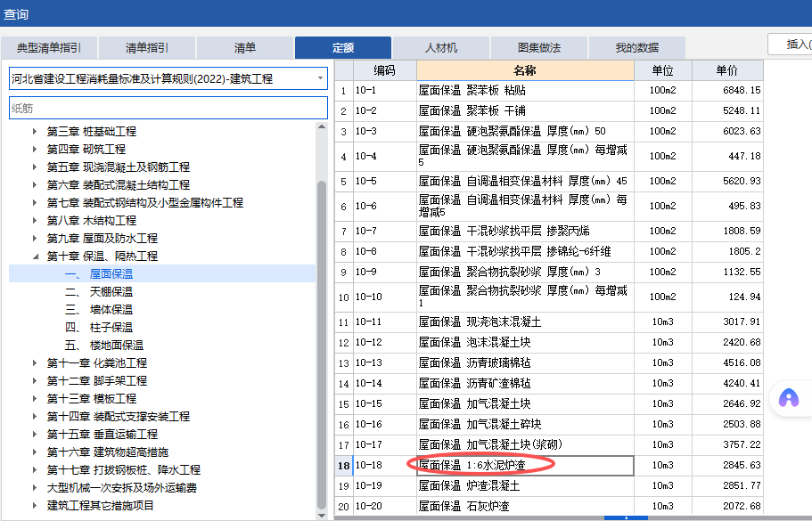Image resolution: width=812 pixels, height=521 pixels.
Task: Select row 10-1 聚苯板 粘贴
Action: click(549, 91)
